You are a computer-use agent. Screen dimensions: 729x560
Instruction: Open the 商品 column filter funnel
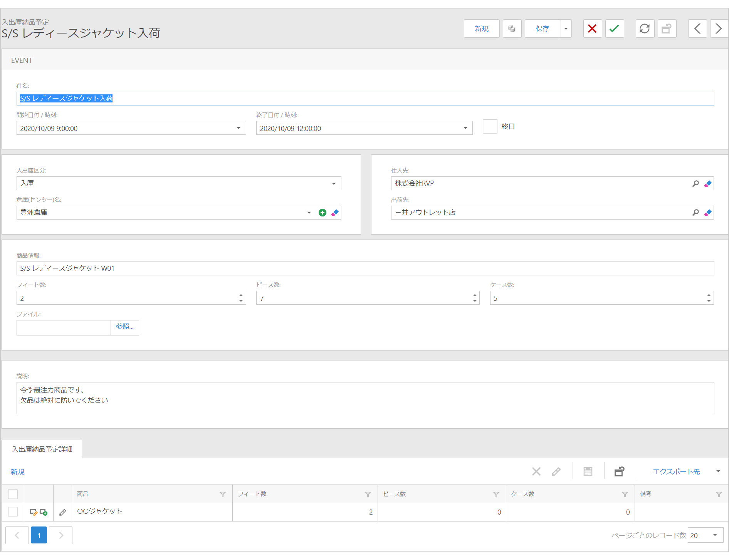(x=223, y=494)
